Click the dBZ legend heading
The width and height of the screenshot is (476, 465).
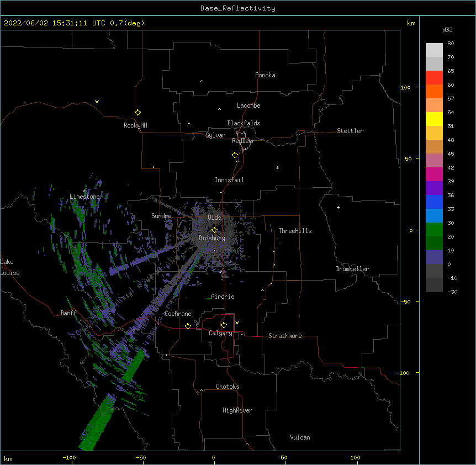click(x=447, y=29)
